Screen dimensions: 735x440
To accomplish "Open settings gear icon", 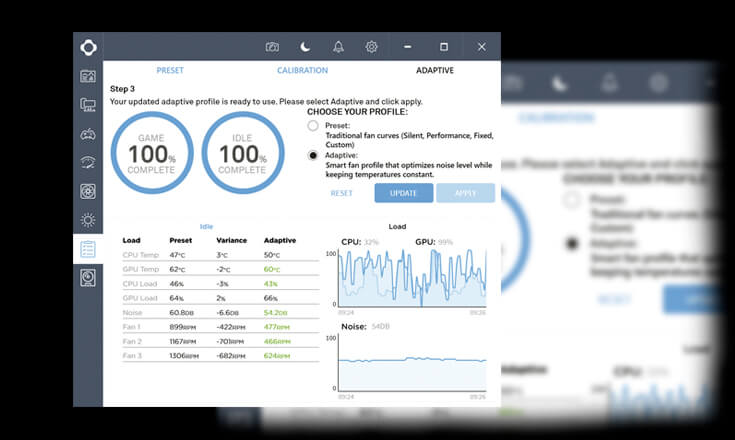I will pos(371,47).
